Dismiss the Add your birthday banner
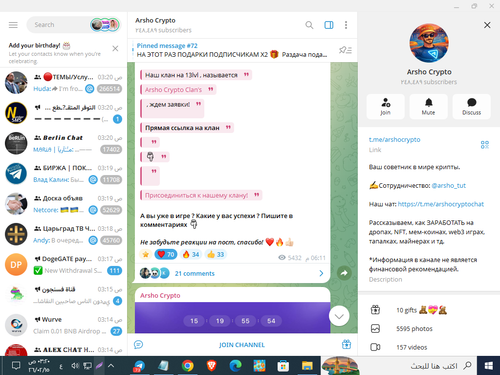Image resolution: width=500 pixels, height=375 pixels. point(115,49)
